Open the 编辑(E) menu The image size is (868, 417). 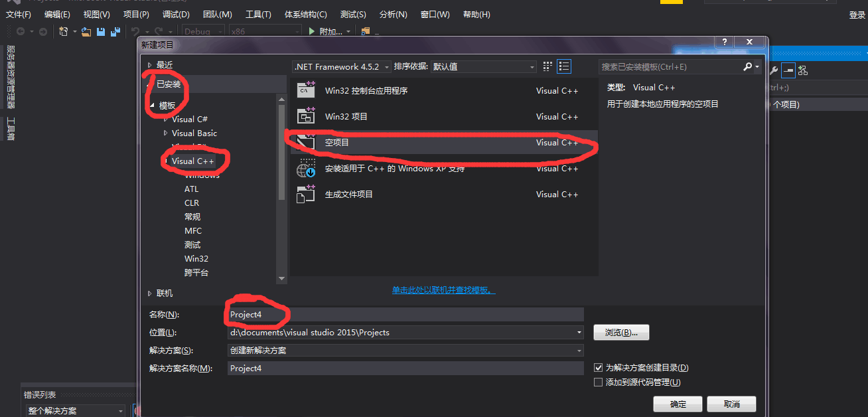[x=57, y=14]
